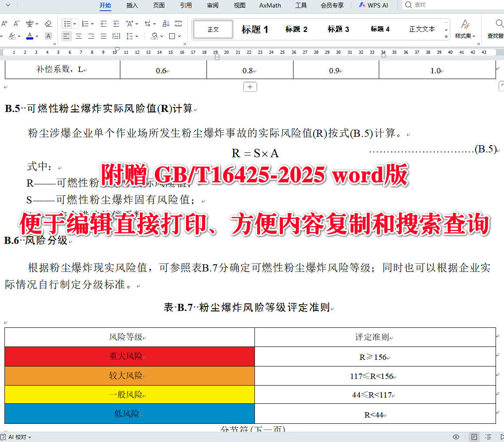The image size is (504, 442).
Task: Apply the 标题 2 style
Action: click(x=296, y=29)
